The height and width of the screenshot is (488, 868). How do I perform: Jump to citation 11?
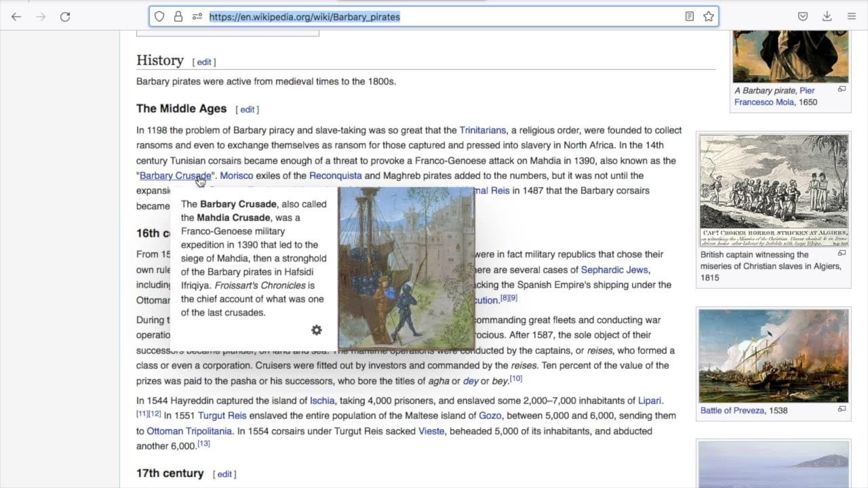tap(142, 413)
